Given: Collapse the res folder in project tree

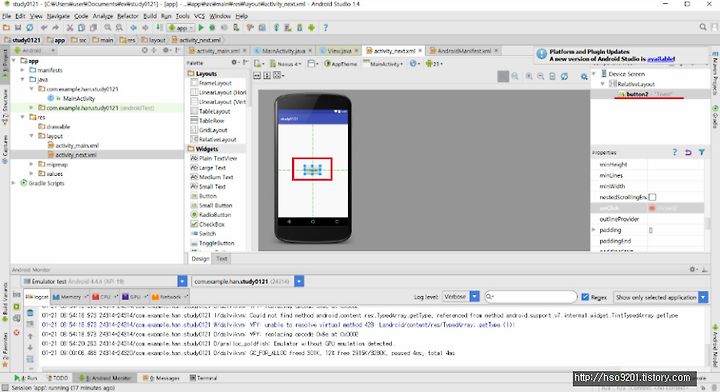Looking at the screenshot, I should 22,117.
